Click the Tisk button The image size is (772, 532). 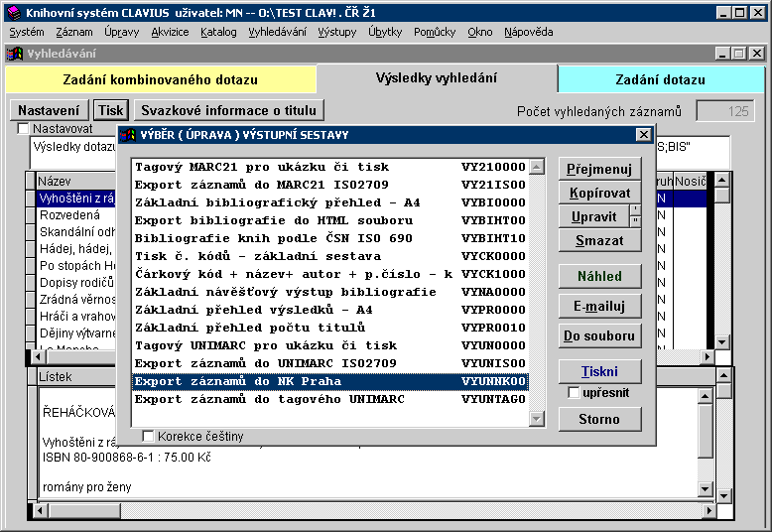pyautogui.click(x=111, y=110)
